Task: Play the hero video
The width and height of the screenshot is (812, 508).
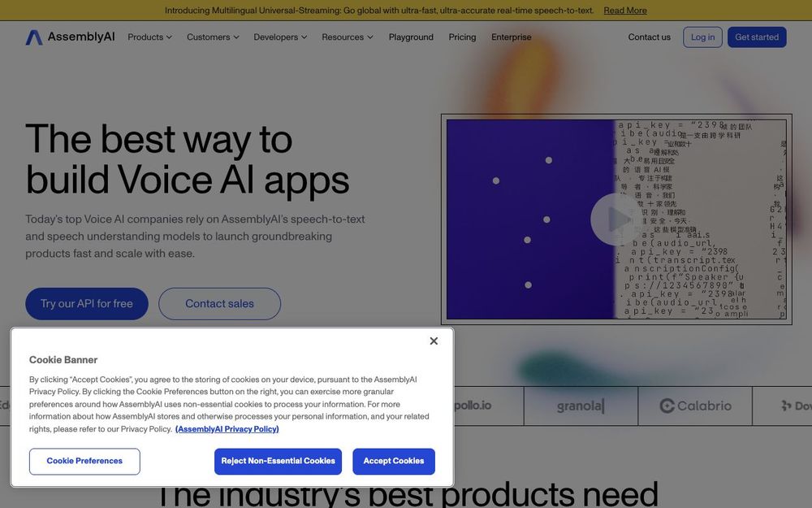Action: 615,219
